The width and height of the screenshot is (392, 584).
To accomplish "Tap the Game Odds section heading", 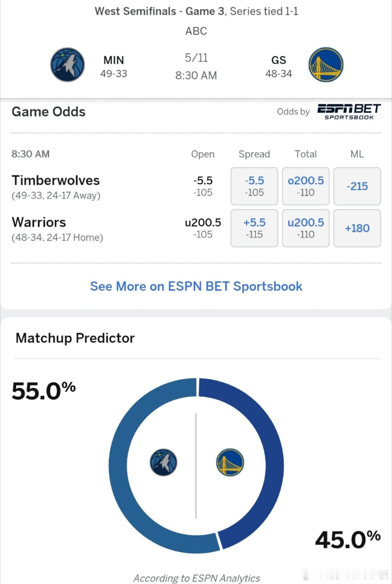I will pyautogui.click(x=49, y=112).
